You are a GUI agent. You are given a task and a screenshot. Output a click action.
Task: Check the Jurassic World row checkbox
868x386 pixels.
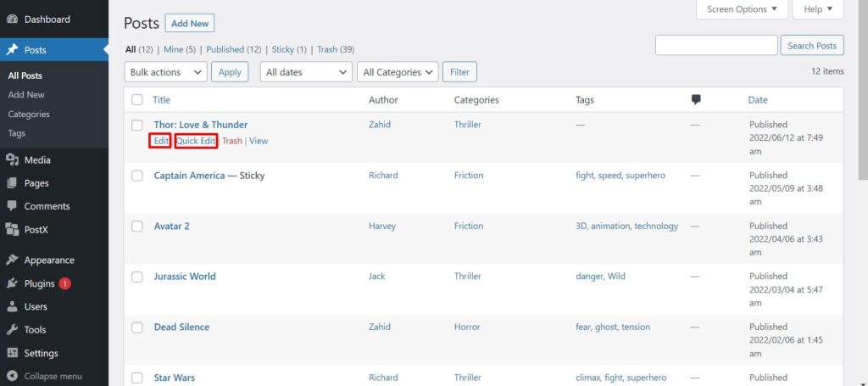point(136,277)
